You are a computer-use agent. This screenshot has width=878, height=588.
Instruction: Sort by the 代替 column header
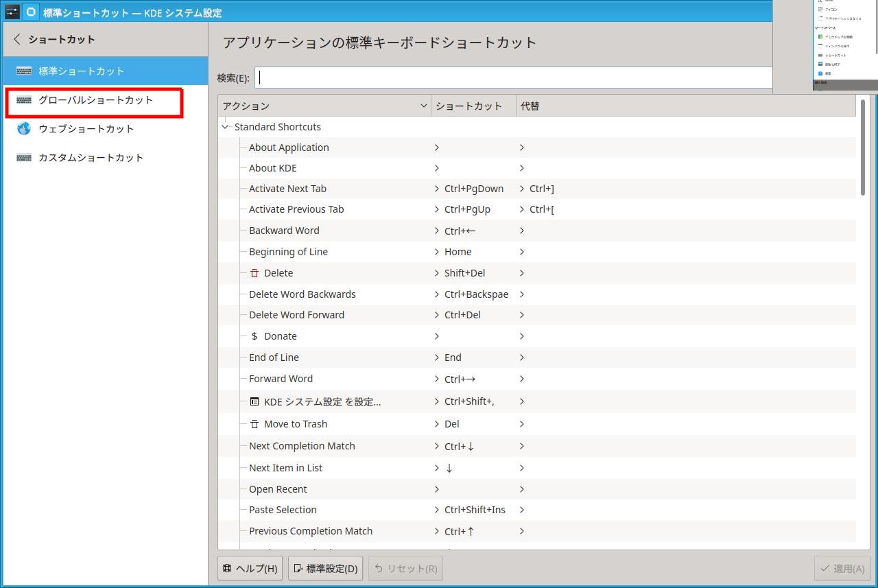686,106
